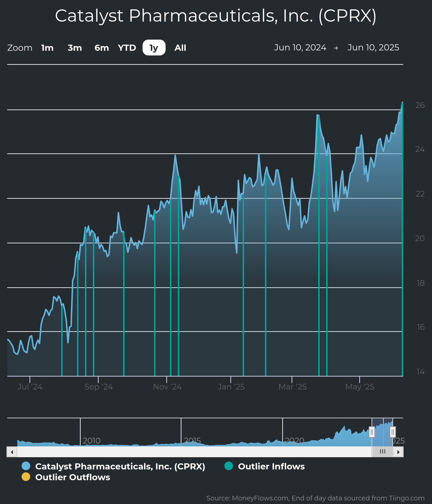Click the scrollbar track left of the thumb
The width and height of the screenshot is (432, 504).
(x=194, y=452)
